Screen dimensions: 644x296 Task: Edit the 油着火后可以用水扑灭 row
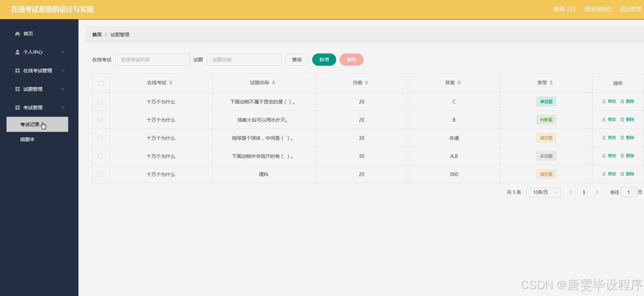click(x=609, y=119)
